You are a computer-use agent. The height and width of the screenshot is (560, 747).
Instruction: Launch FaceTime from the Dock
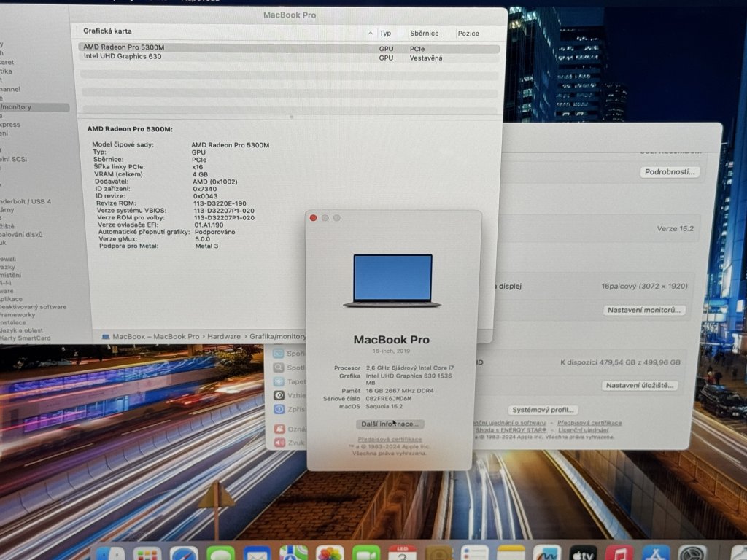pos(366,554)
